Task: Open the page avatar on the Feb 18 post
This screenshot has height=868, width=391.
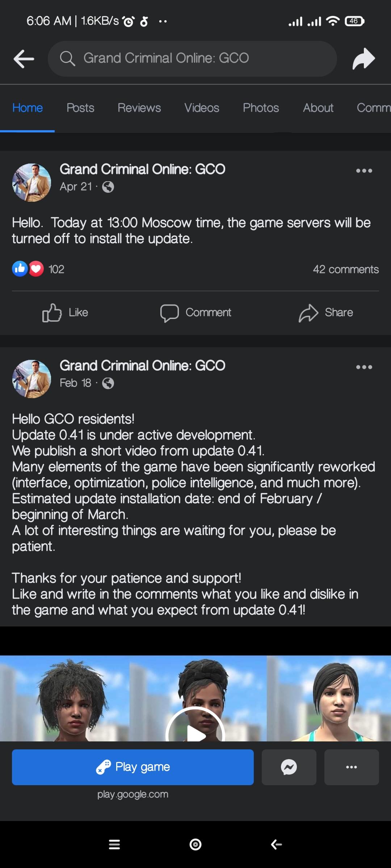Action: click(x=32, y=379)
